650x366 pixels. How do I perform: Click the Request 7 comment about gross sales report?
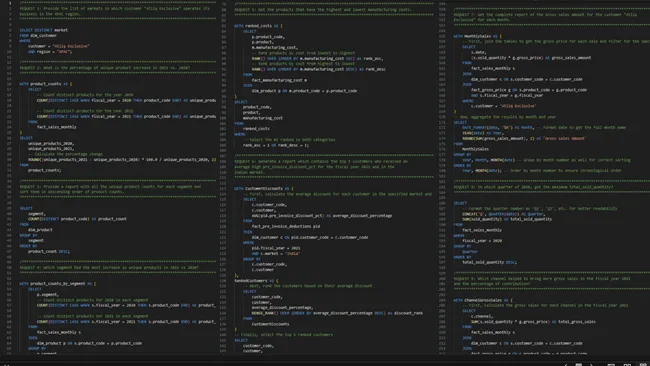545,17
